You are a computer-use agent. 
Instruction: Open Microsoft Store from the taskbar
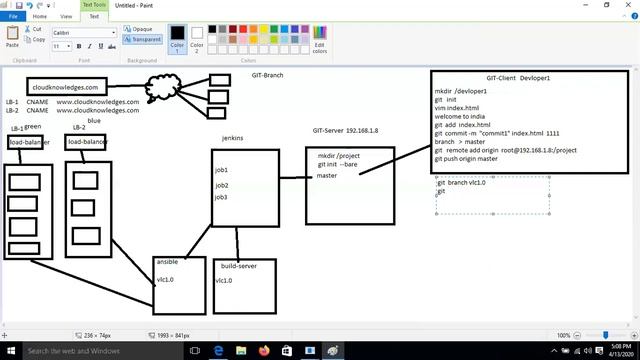point(287,351)
